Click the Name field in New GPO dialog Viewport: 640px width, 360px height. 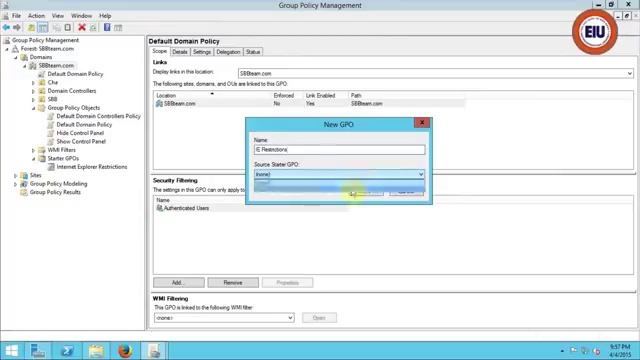[x=339, y=150]
